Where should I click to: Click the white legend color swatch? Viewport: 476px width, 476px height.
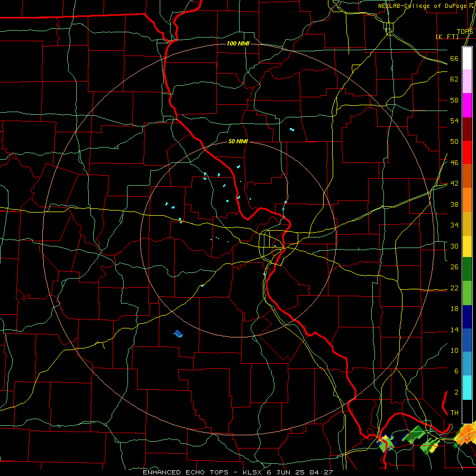[467, 58]
